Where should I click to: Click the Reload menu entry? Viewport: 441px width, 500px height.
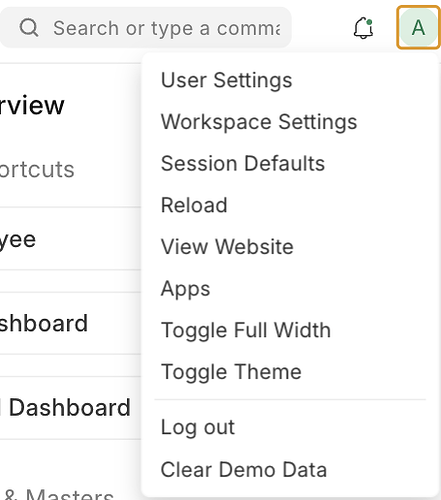point(194,205)
